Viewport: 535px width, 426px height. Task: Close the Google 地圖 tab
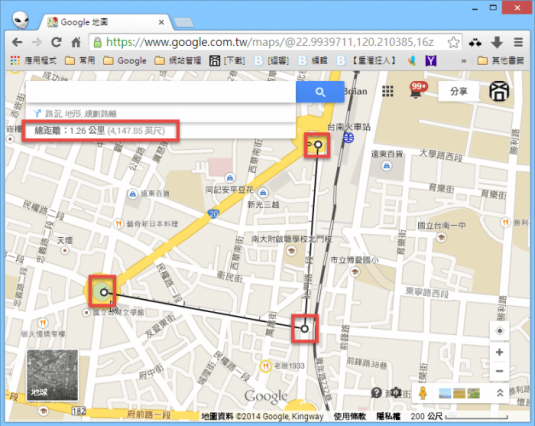[x=161, y=23]
